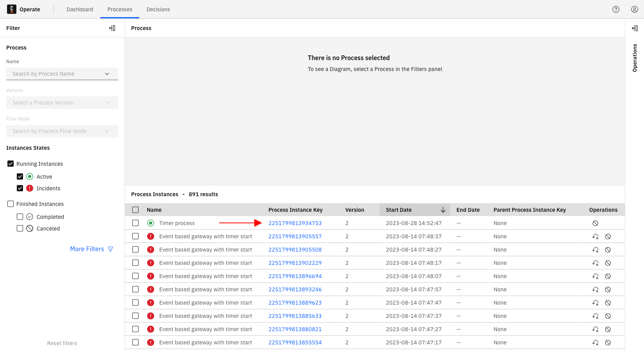Click the Camunda Operate logo icon
Image resolution: width=644 pixels, height=351 pixels.
12,9
